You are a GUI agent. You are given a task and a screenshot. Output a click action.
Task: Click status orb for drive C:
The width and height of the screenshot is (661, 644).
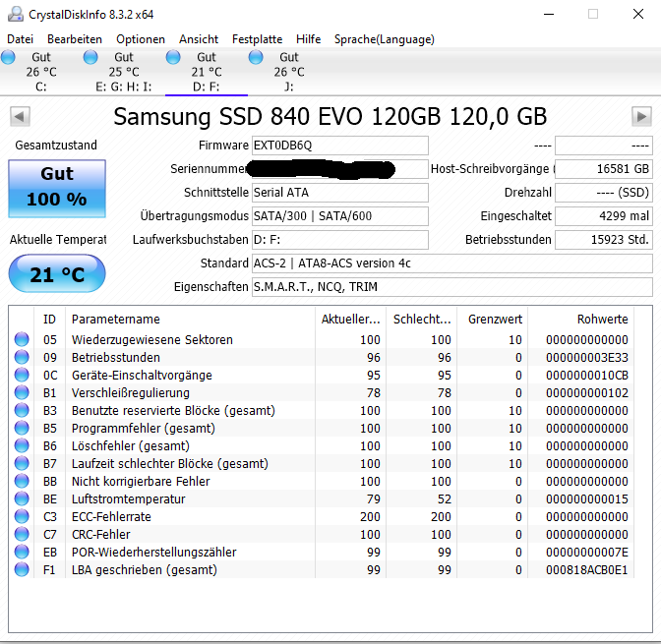pos(8,57)
